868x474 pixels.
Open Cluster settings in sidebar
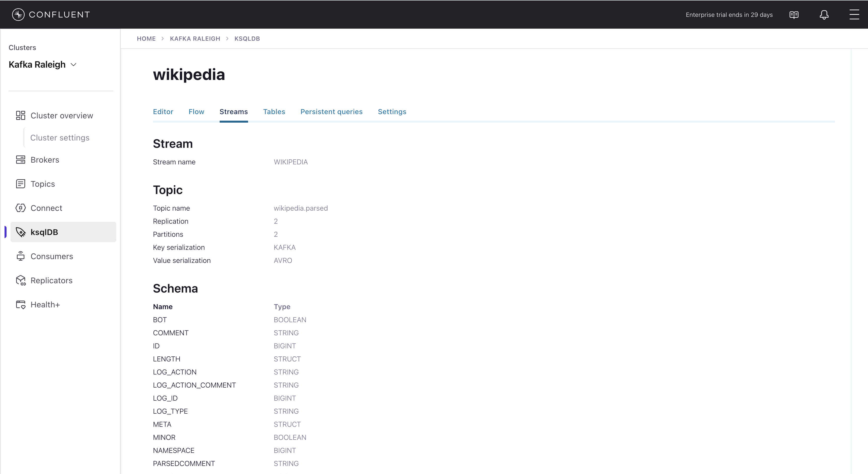pos(60,138)
